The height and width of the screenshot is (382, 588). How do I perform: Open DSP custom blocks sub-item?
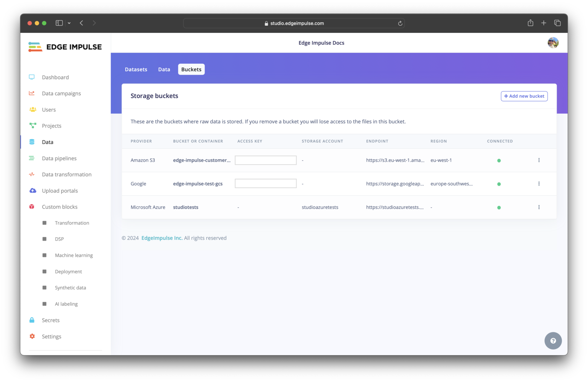pos(59,239)
